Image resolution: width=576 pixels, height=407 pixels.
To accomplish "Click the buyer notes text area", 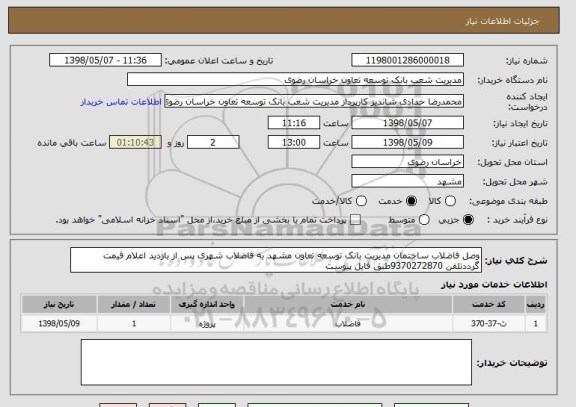I will coord(276,362).
